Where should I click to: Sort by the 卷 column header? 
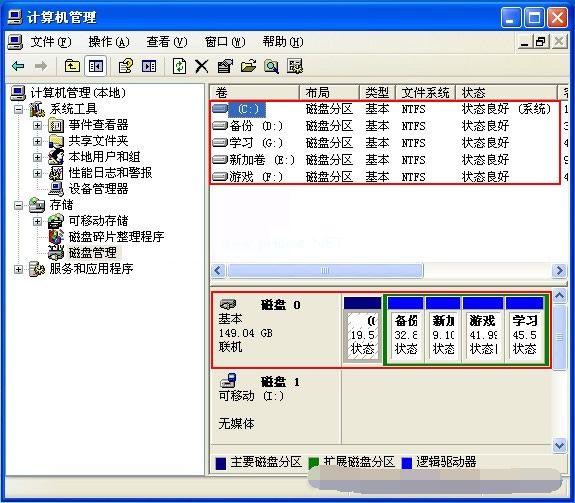click(x=255, y=92)
